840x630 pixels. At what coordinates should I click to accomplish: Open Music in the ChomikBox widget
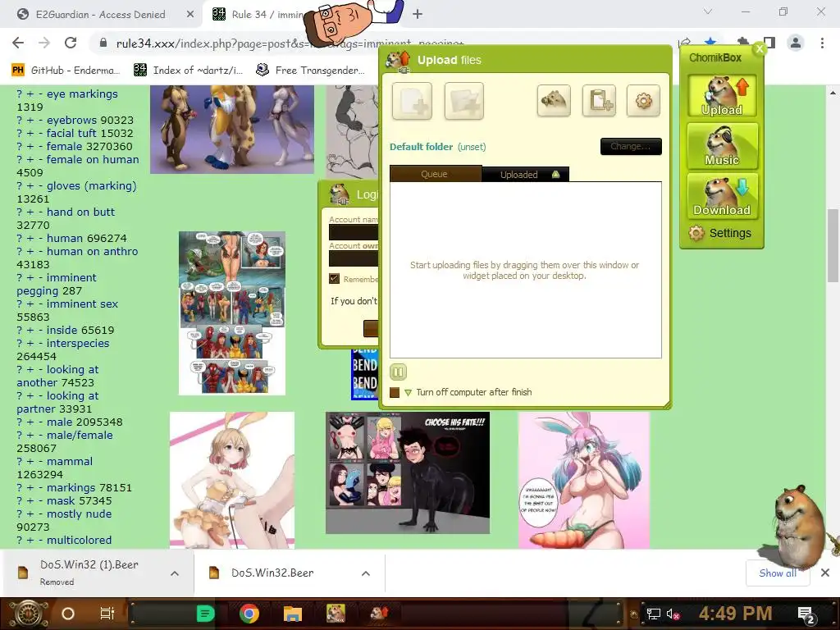point(722,146)
